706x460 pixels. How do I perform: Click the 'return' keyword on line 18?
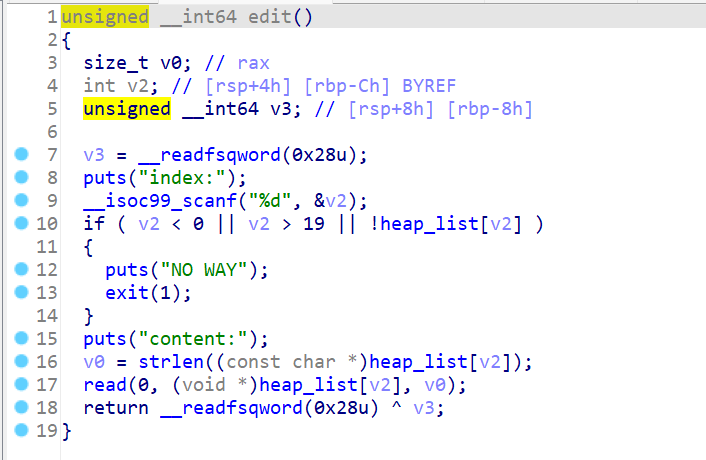(116, 408)
